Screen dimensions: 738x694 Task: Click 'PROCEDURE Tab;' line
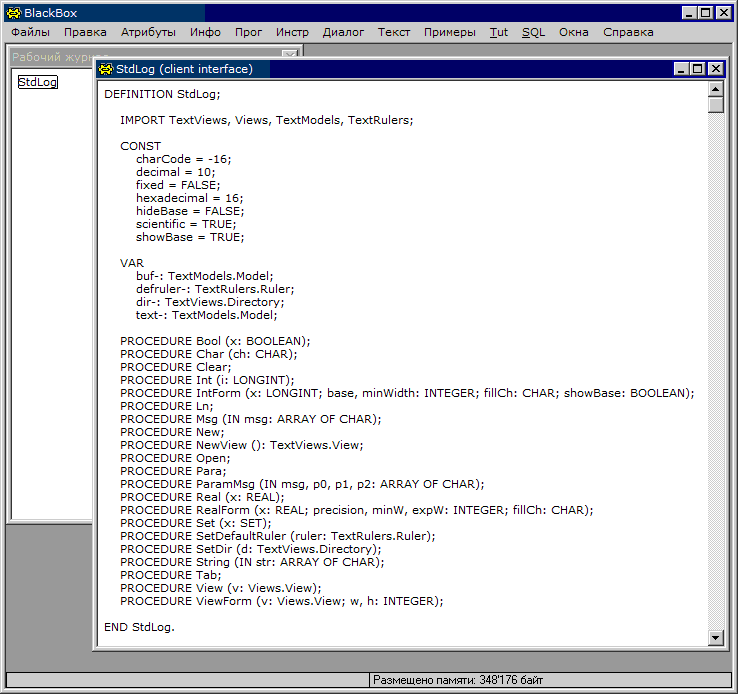point(170,575)
